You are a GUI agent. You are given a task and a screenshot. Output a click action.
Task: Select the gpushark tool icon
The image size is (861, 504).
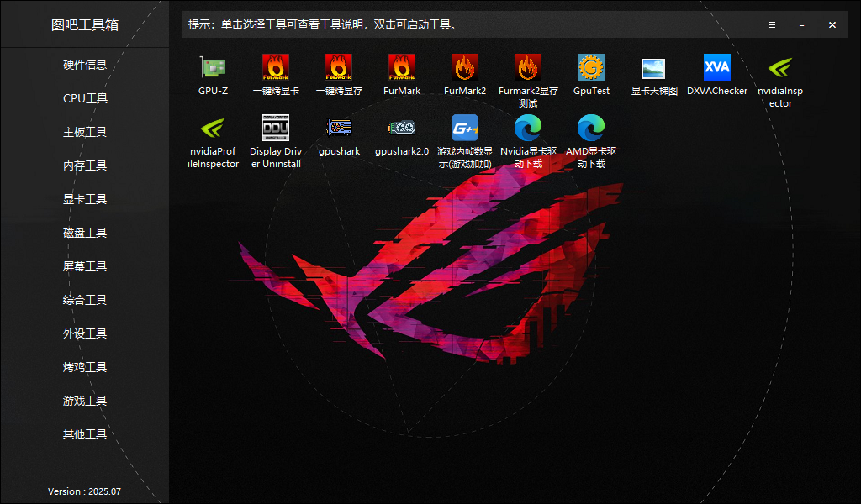pyautogui.click(x=339, y=128)
